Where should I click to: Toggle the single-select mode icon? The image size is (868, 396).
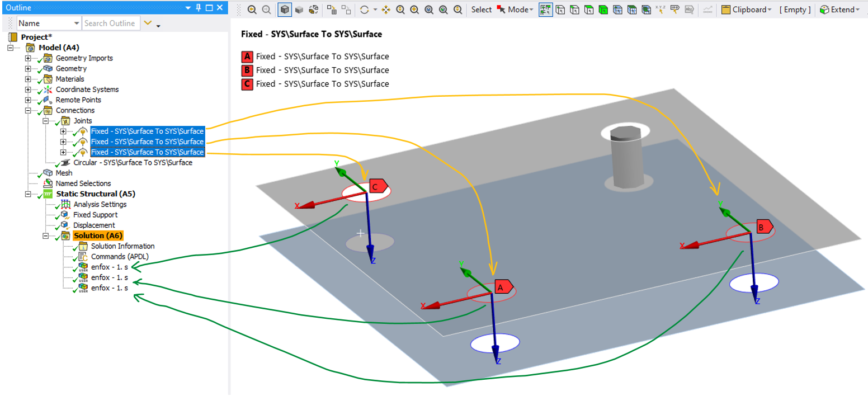[545, 10]
